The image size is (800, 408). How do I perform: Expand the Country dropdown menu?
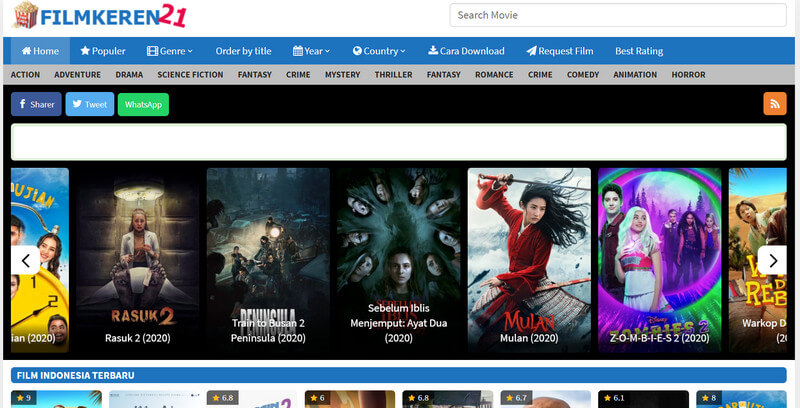[x=379, y=51]
